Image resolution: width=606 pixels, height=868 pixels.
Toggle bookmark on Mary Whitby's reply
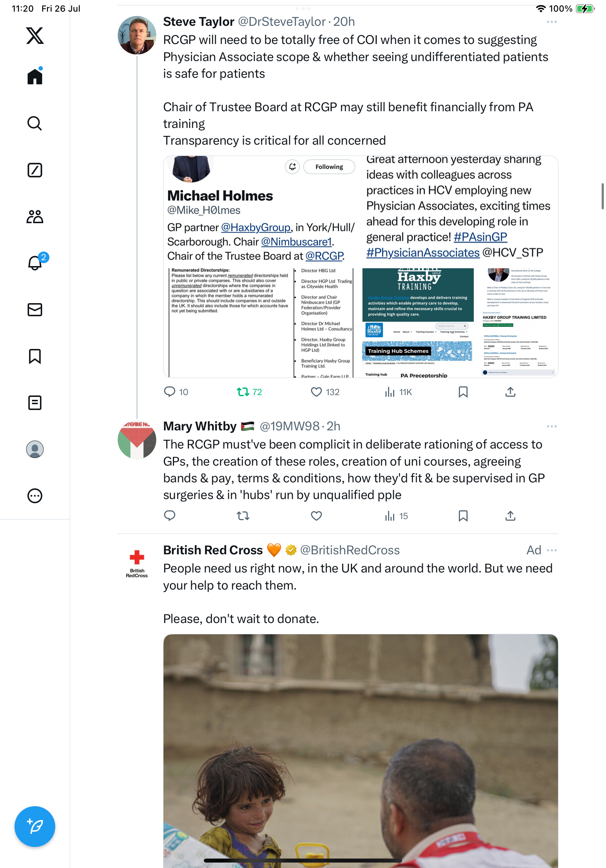click(x=463, y=516)
